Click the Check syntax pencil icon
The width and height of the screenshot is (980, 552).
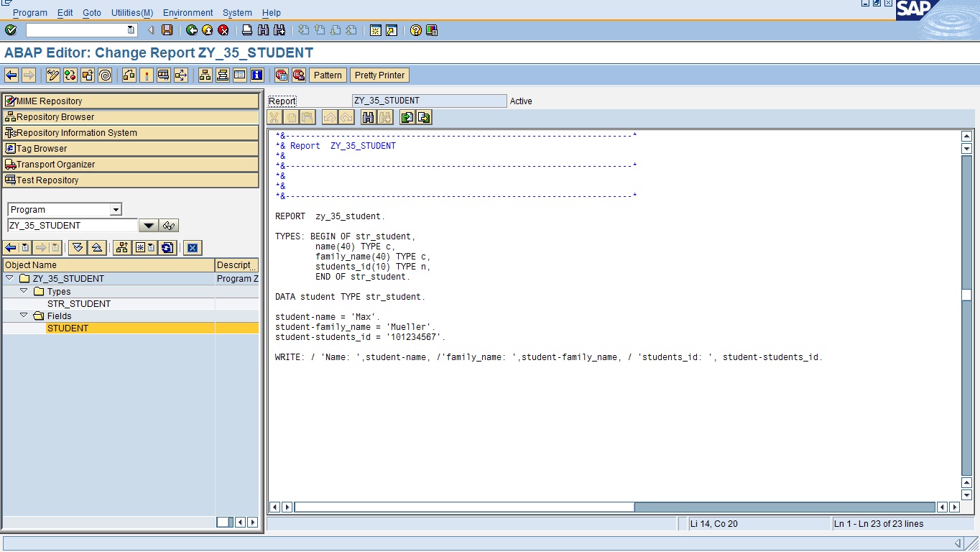point(52,75)
